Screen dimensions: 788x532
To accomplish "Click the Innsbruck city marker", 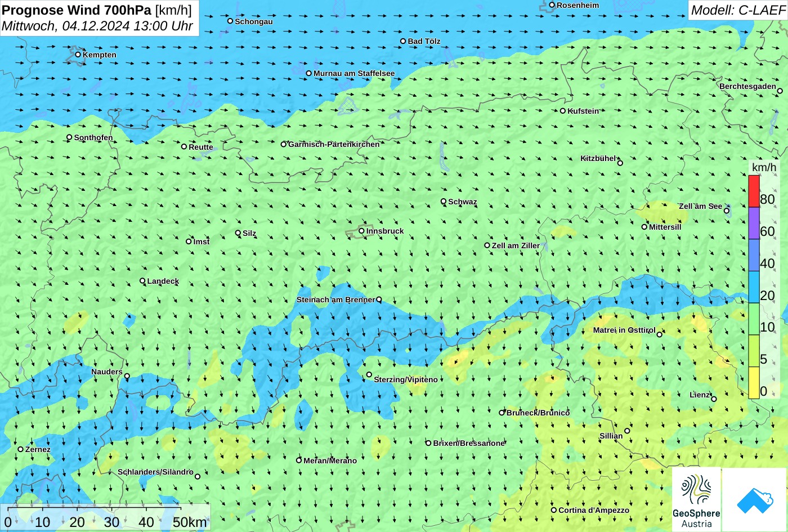I will click(361, 231).
